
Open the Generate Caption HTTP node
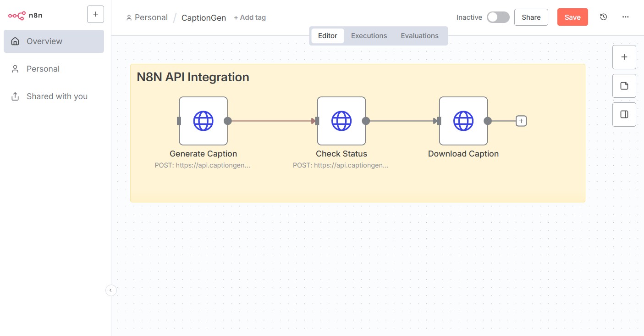click(x=203, y=121)
